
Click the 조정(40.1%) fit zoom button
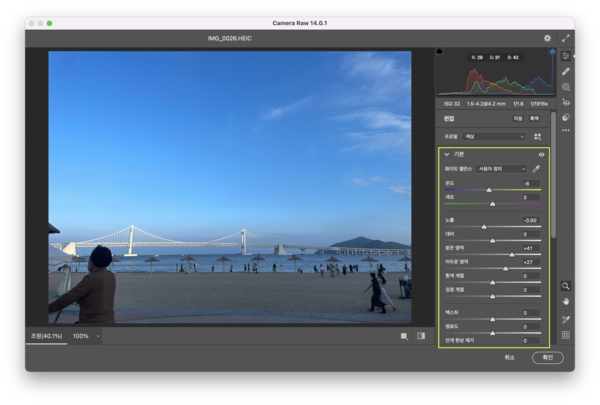click(46, 336)
